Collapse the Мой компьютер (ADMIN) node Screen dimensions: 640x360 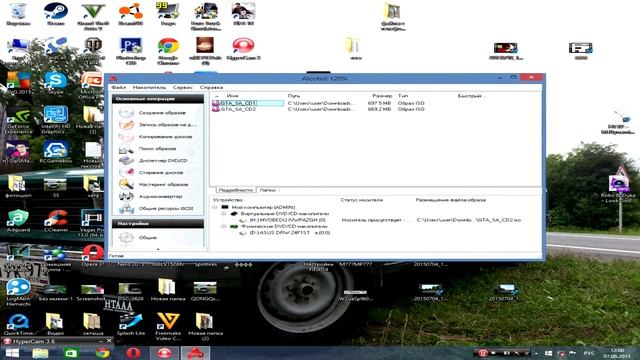(215, 207)
